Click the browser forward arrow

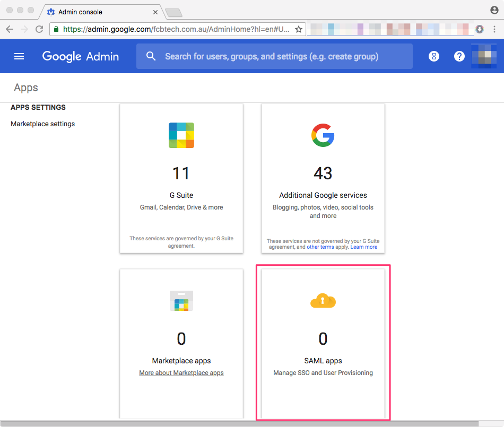click(24, 29)
